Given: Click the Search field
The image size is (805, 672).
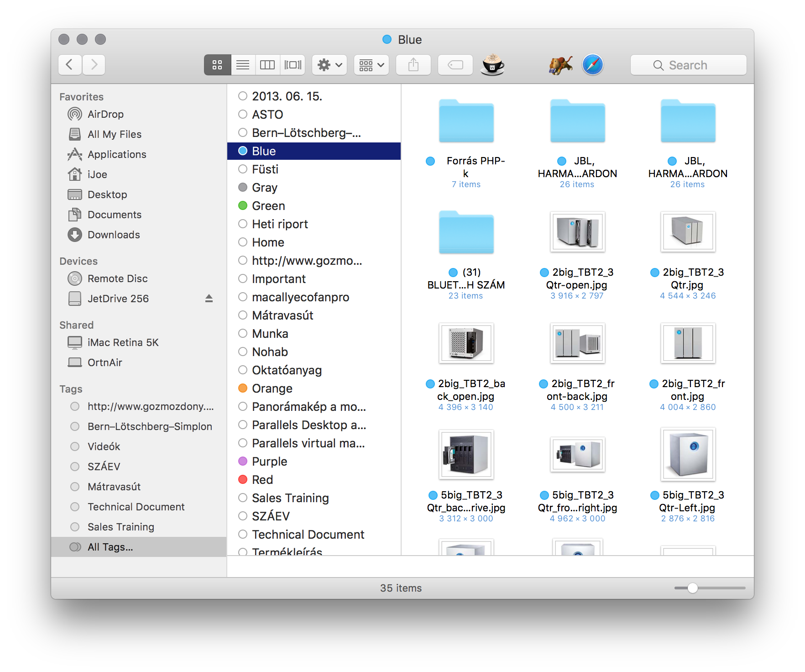Looking at the screenshot, I should (x=689, y=65).
